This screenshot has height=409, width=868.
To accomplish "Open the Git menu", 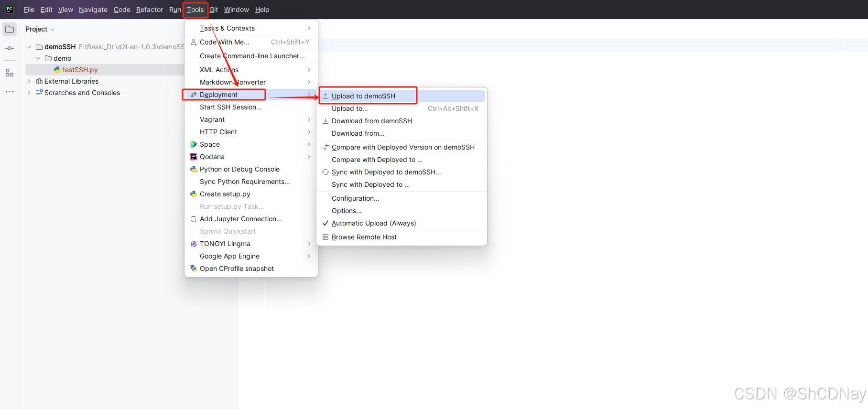I will [x=214, y=10].
